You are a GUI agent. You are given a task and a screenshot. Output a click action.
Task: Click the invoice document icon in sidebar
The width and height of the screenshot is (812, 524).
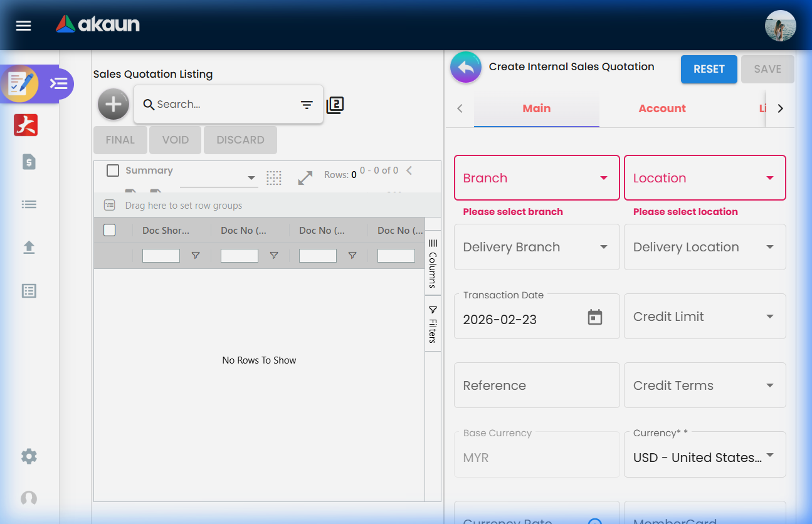point(28,162)
